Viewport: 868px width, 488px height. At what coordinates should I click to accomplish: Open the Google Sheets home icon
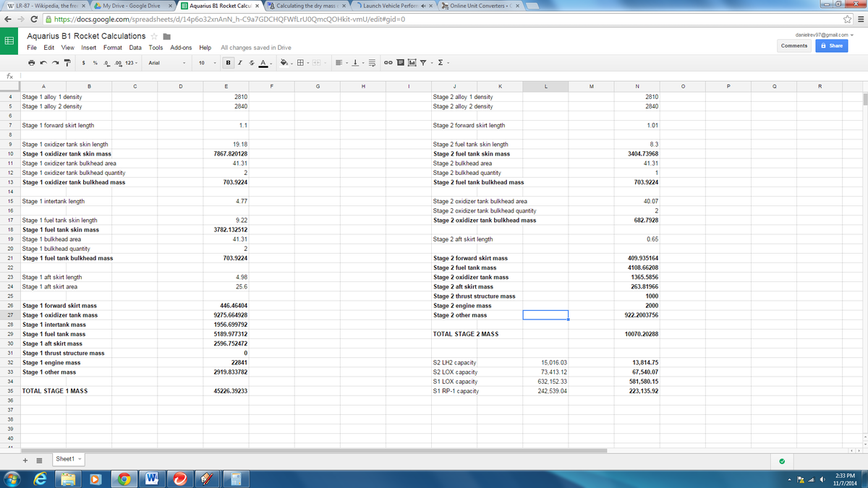coord(10,43)
